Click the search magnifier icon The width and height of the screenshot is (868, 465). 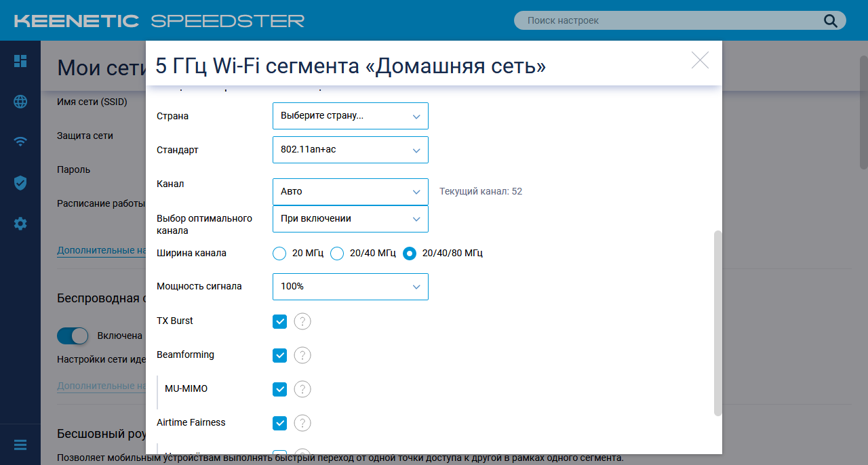(x=831, y=20)
